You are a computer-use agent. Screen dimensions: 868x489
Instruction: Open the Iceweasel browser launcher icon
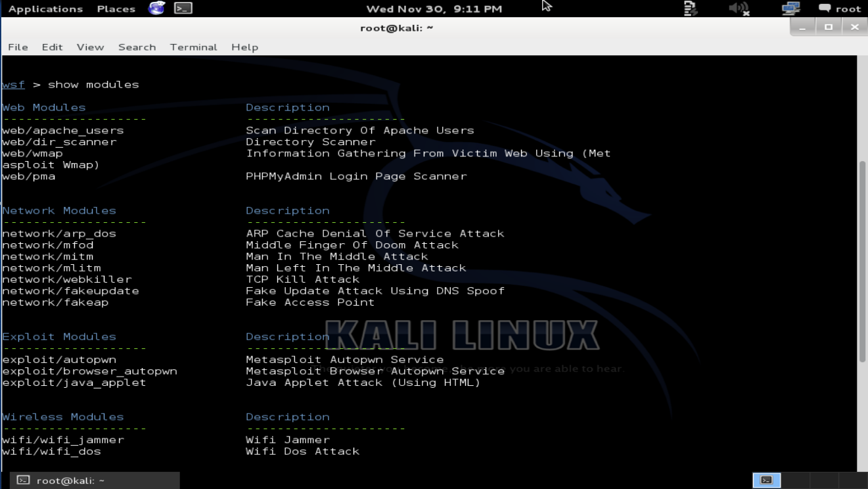pos(157,9)
